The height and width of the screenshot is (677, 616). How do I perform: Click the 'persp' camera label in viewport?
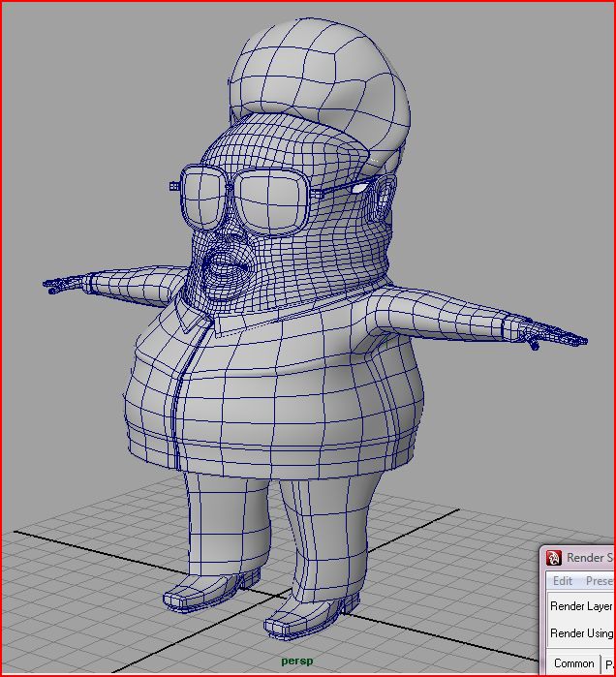point(297,661)
